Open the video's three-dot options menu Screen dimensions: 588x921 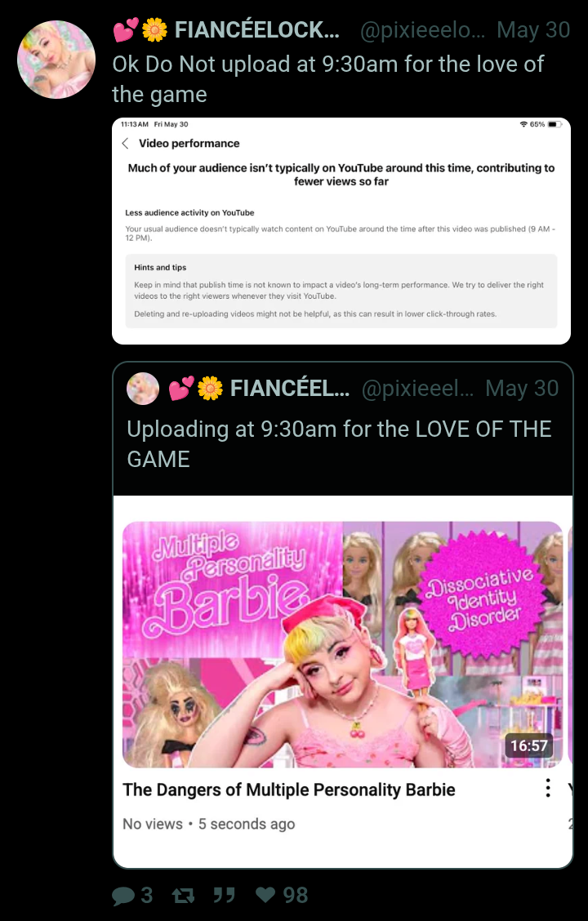pos(547,788)
